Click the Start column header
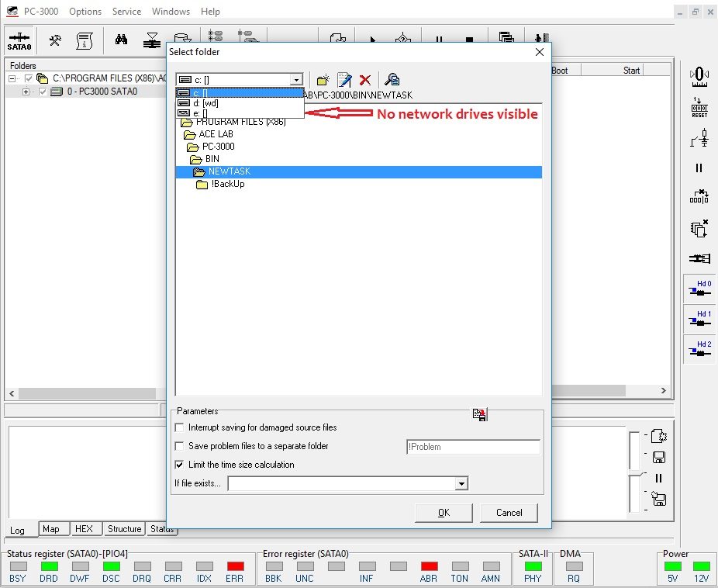 point(613,71)
